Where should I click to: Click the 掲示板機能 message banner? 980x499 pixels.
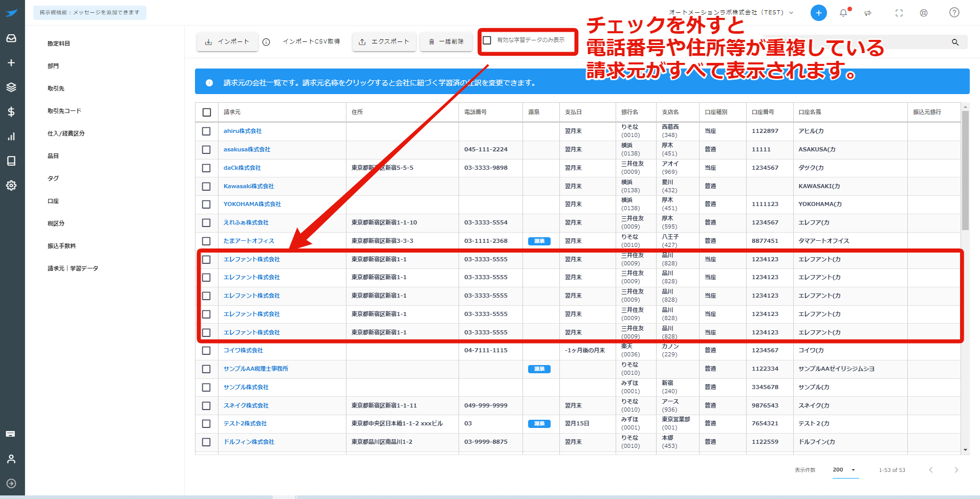pos(90,13)
